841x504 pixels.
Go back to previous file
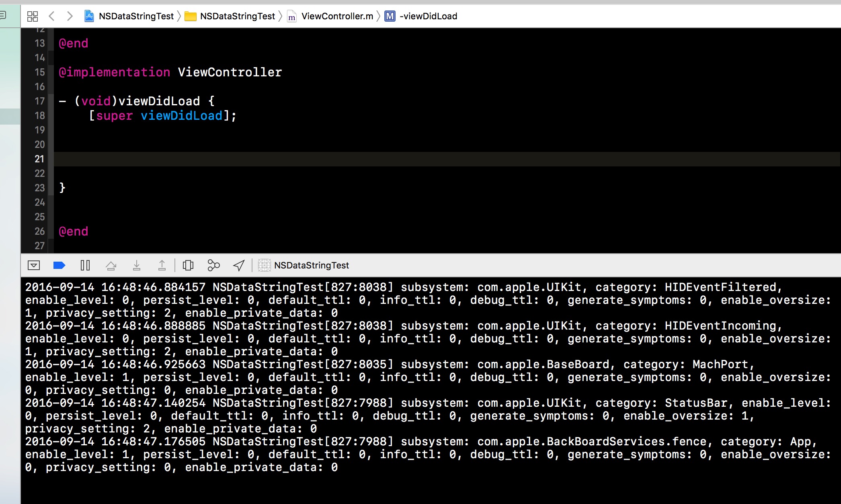point(51,16)
